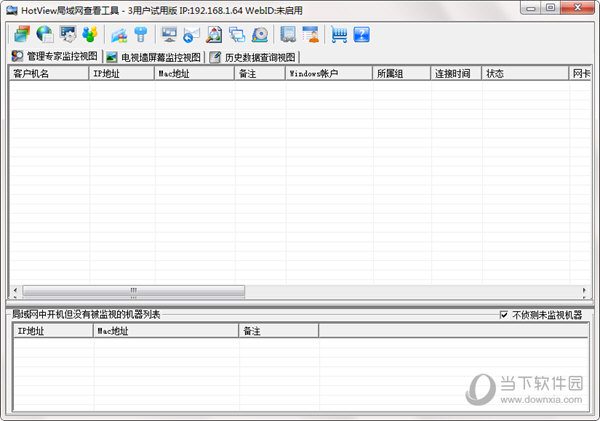Screen dimensions: 600x421
Task: Click the colorful users group icon
Action: pyautogui.click(x=90, y=34)
